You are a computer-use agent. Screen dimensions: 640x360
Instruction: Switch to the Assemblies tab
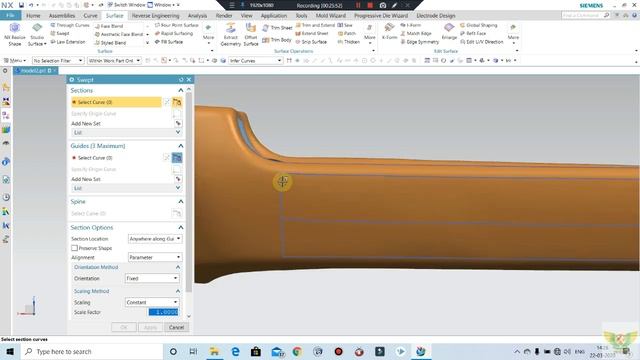[62, 16]
